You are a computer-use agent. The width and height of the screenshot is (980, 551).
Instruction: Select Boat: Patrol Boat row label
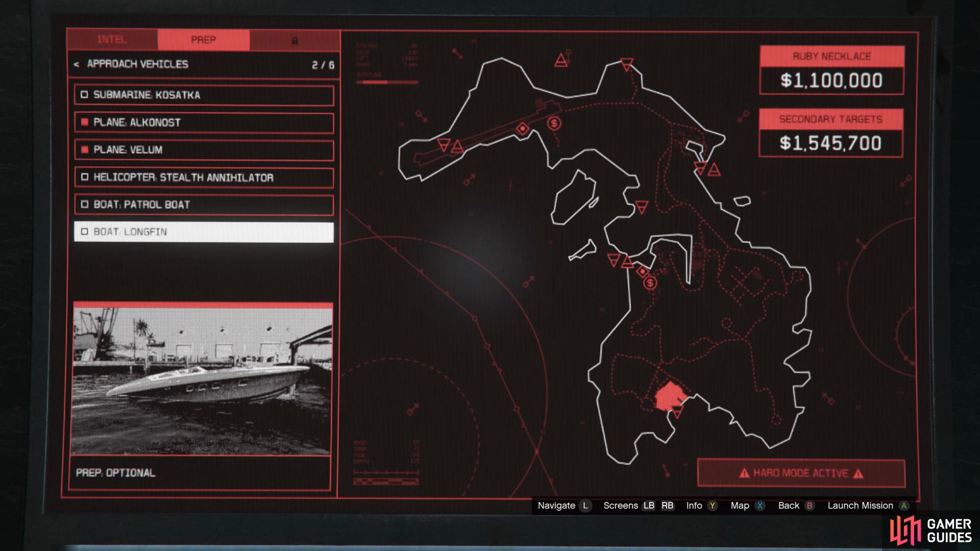(141, 205)
